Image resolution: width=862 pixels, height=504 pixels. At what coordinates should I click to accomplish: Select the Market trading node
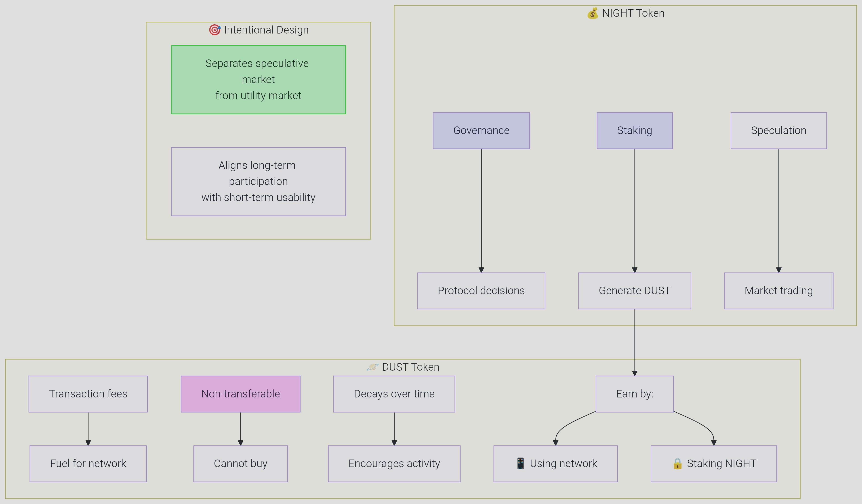tap(778, 291)
